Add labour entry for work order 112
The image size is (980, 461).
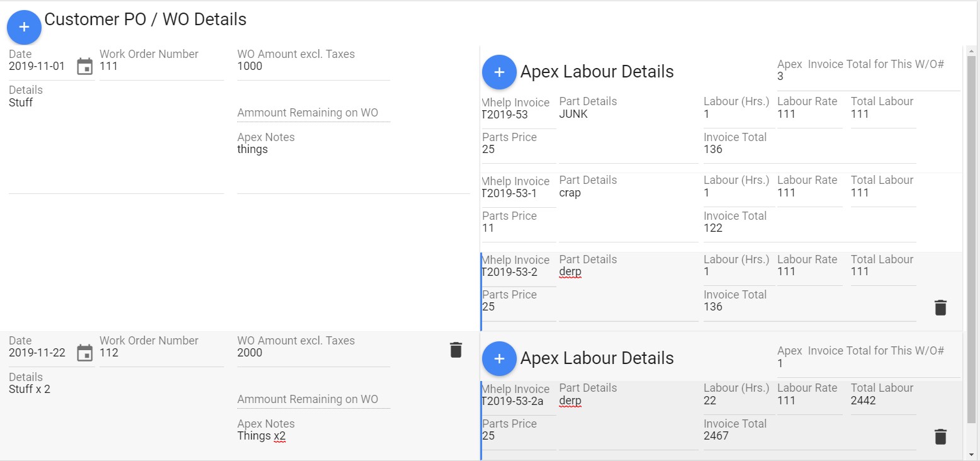pos(499,358)
